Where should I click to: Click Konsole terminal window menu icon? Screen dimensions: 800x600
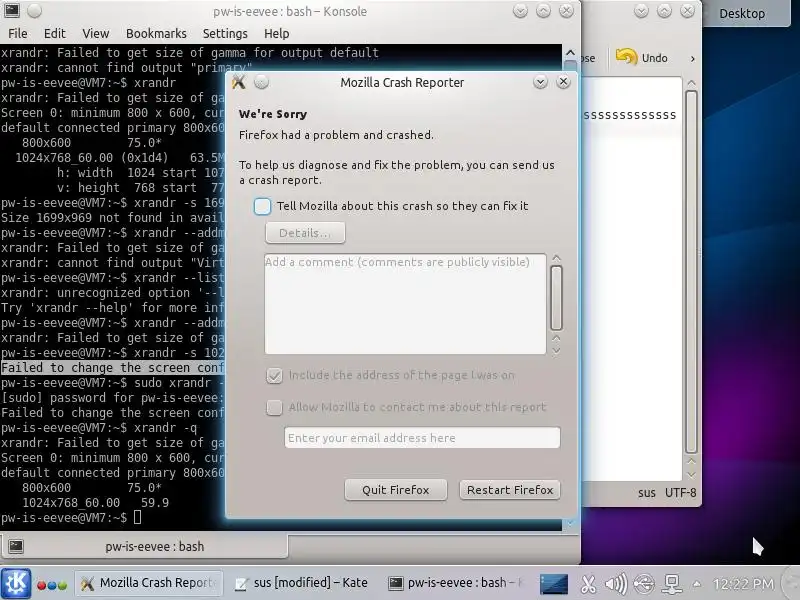click(x=11, y=11)
